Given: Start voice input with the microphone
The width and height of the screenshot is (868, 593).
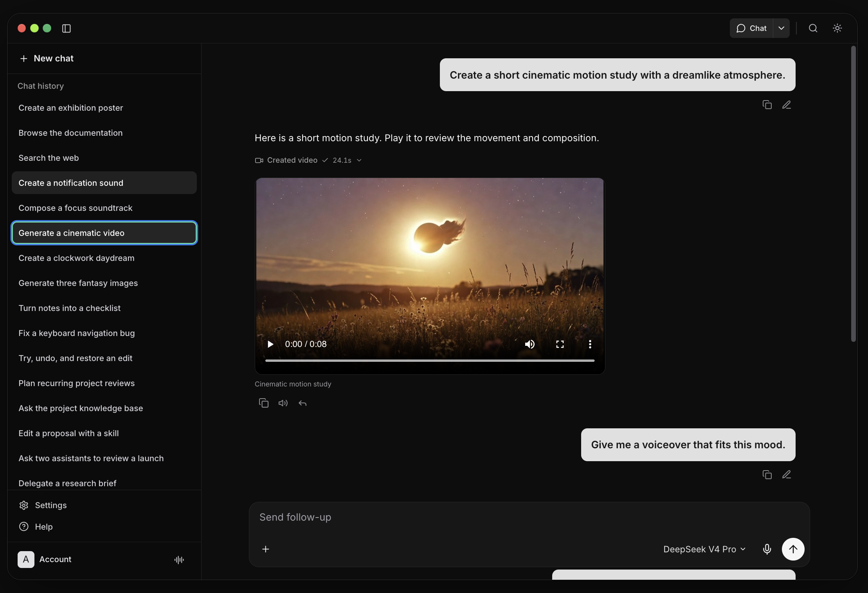Looking at the screenshot, I should coord(767,549).
